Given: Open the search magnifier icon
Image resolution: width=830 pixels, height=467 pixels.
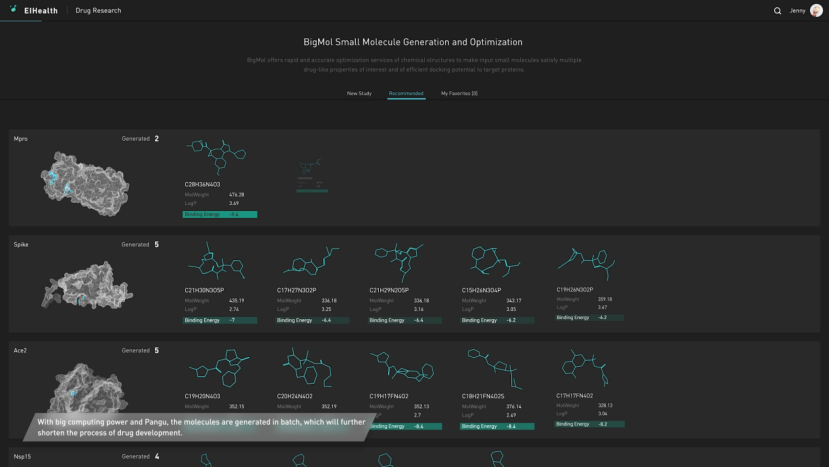Looking at the screenshot, I should pos(777,11).
